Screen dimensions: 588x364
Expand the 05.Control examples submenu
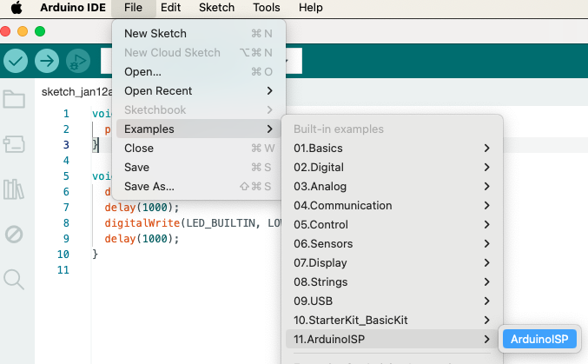point(392,225)
